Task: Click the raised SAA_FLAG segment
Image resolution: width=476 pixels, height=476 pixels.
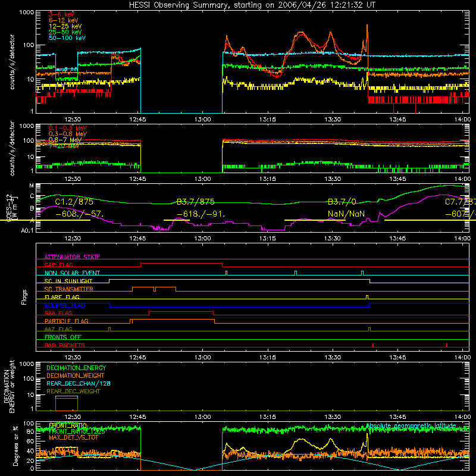Action: [181, 312]
